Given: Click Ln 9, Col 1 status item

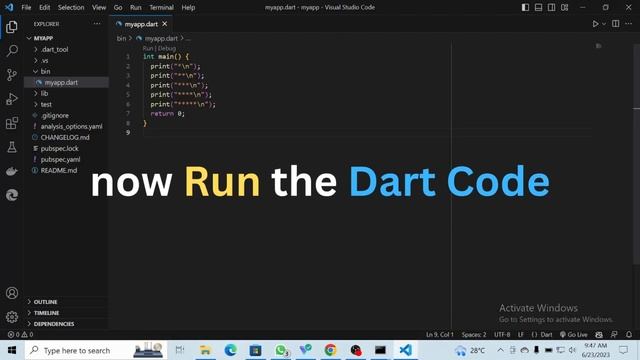Looking at the screenshot, I should pos(440,334).
